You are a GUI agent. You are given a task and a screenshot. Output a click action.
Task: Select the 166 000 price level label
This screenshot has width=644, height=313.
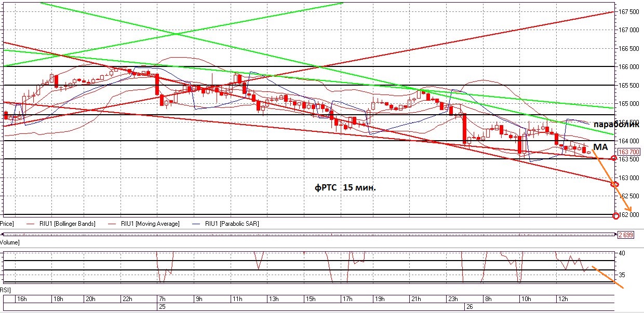point(628,67)
